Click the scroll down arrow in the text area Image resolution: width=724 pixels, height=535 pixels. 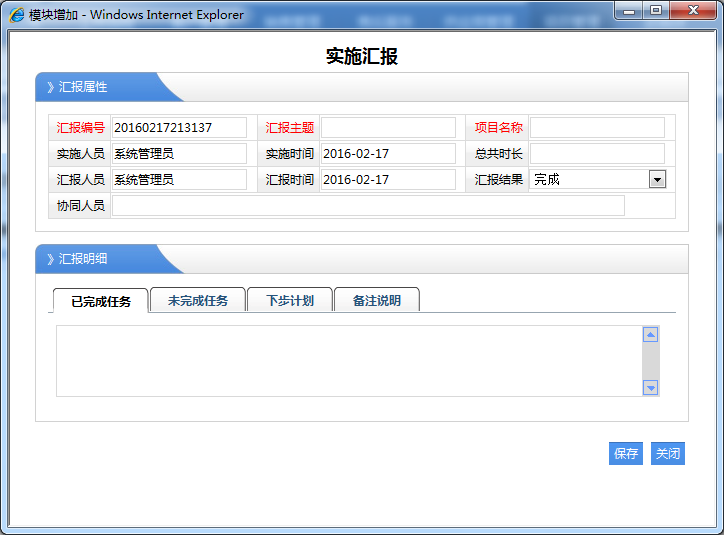[650, 387]
